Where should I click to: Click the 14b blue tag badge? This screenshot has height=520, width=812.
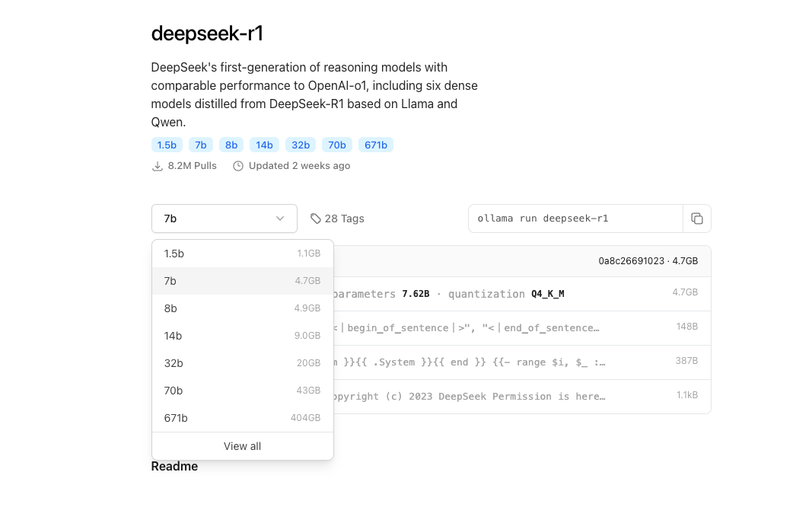point(264,145)
